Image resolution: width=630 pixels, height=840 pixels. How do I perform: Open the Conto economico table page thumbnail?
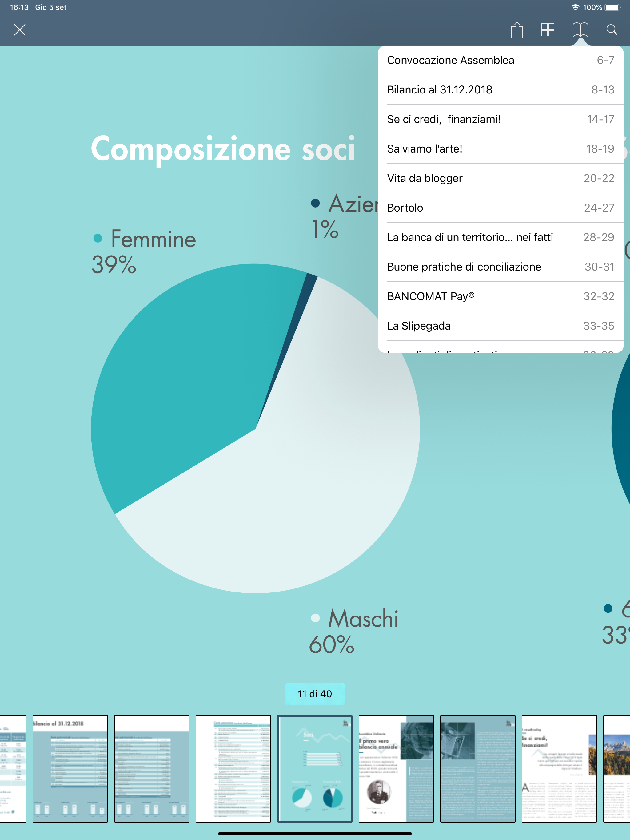point(233,769)
